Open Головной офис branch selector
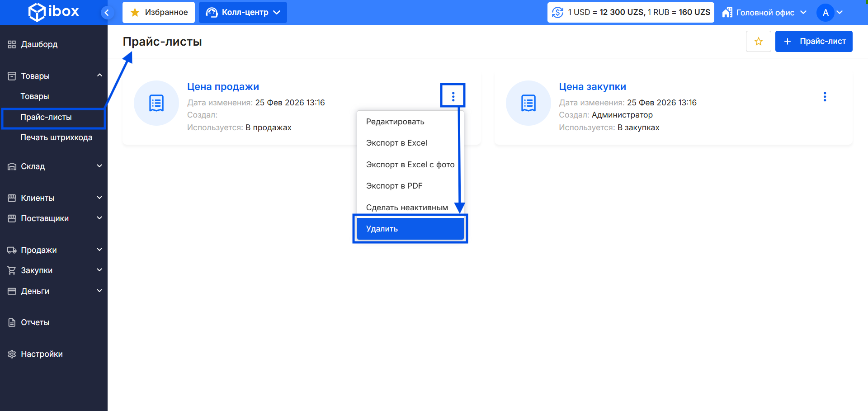The height and width of the screenshot is (411, 868). (x=764, y=13)
